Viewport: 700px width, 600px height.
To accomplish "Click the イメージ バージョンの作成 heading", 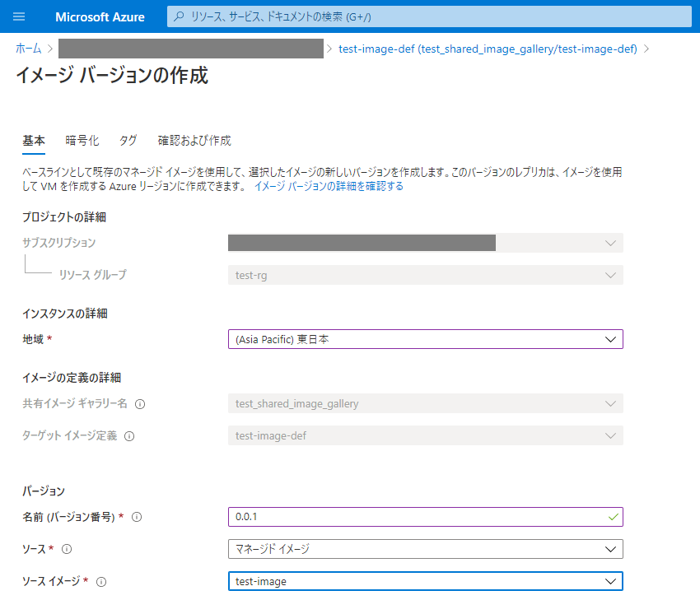I will [x=112, y=75].
